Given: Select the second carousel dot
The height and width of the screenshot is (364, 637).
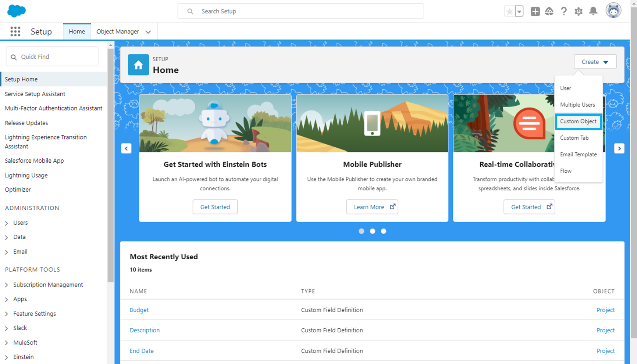Looking at the screenshot, I should point(373,231).
